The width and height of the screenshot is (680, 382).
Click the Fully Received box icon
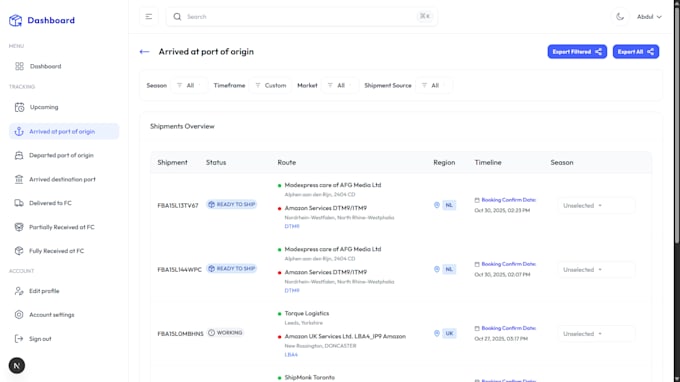[x=19, y=251]
